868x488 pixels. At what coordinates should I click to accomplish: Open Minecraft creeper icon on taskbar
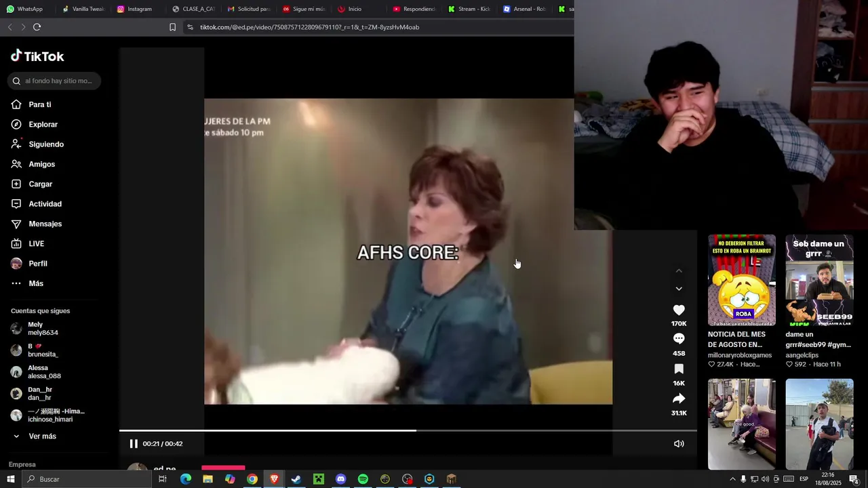pos(319,479)
